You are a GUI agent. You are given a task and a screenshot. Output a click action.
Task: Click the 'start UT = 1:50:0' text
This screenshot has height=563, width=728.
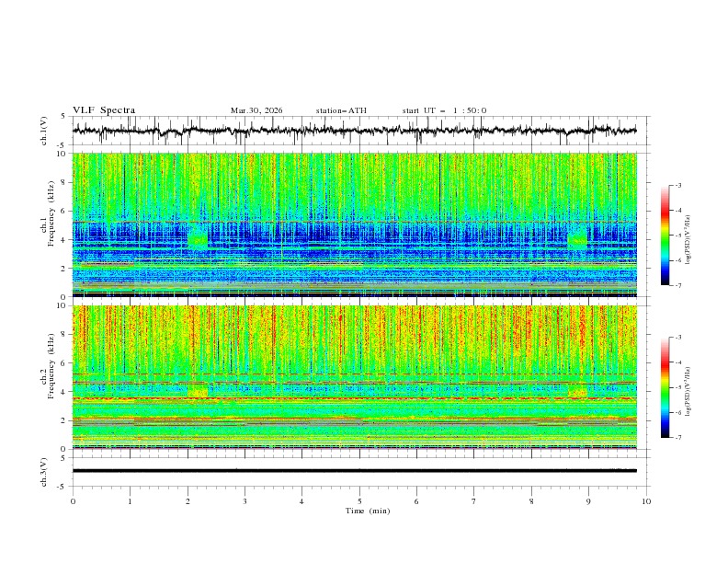click(x=444, y=110)
